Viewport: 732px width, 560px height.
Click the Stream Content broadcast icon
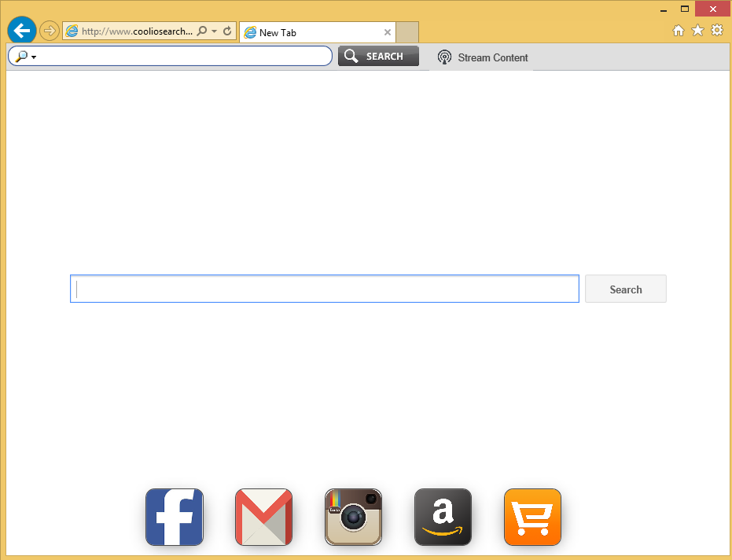pos(444,57)
